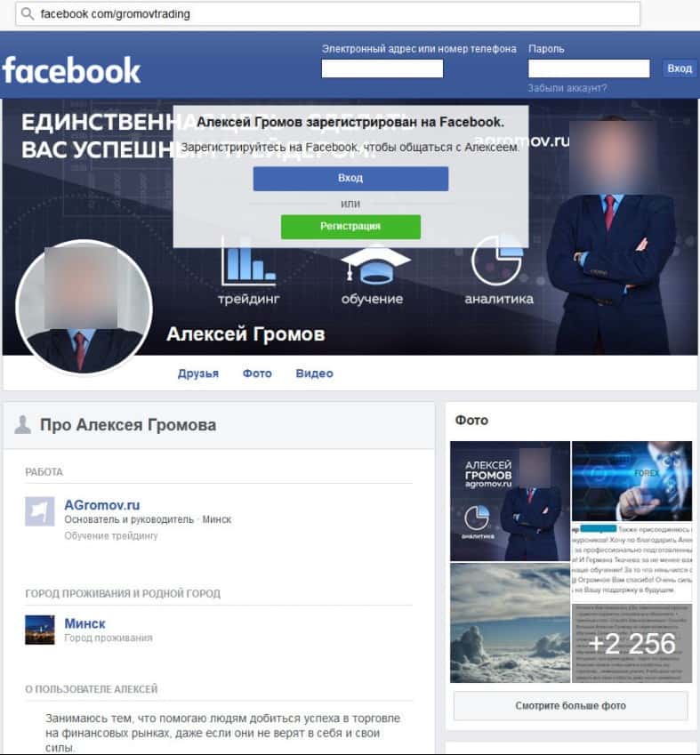Open the +2 256 photos thumbnail

pos(632,643)
